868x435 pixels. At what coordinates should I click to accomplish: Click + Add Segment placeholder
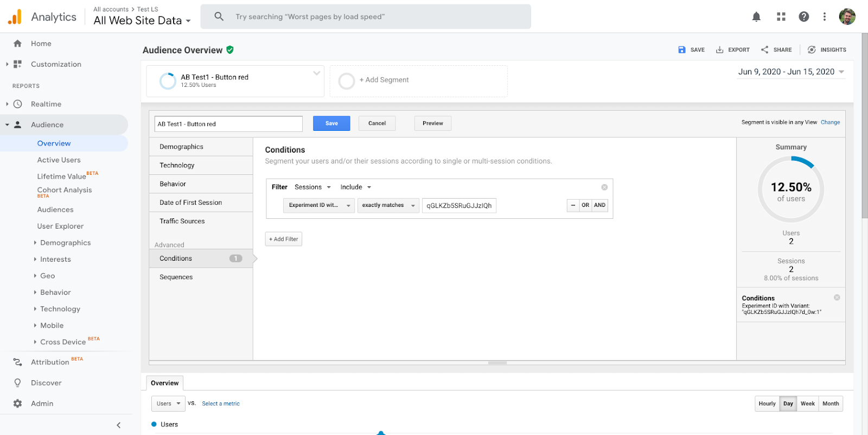[x=419, y=81]
